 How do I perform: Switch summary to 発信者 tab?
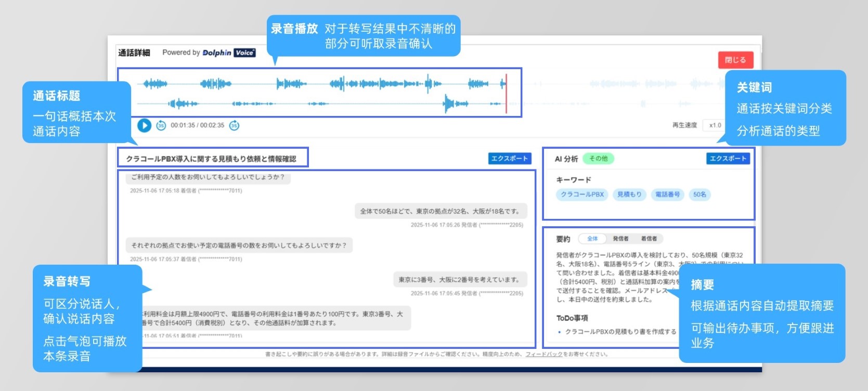tap(620, 239)
